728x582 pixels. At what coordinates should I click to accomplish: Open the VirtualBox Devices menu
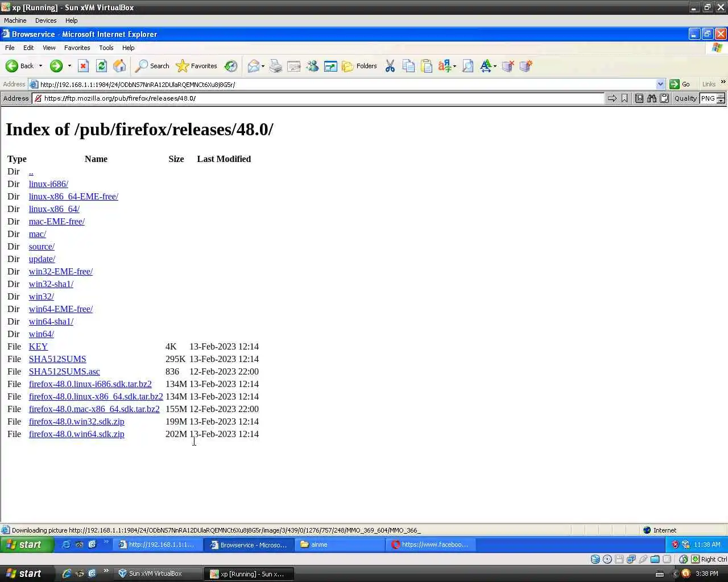(45, 20)
